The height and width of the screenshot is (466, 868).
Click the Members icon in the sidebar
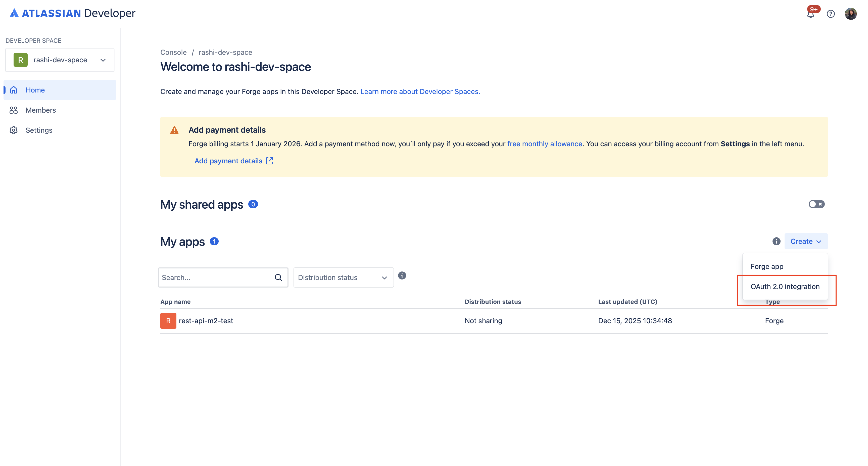14,110
